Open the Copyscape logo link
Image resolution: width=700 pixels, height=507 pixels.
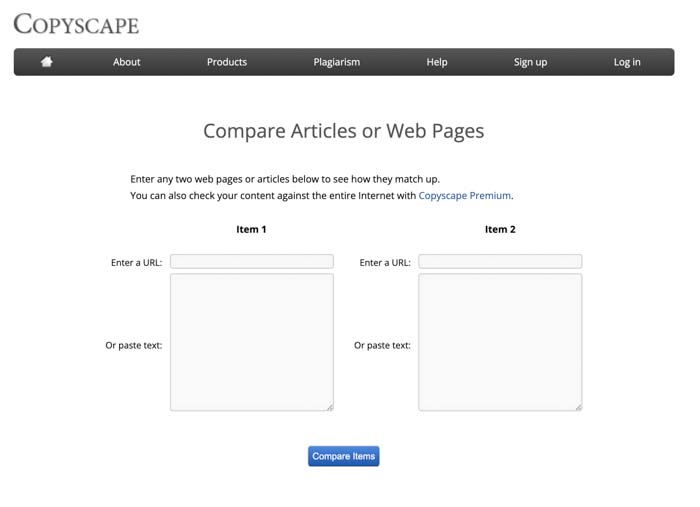[x=76, y=24]
